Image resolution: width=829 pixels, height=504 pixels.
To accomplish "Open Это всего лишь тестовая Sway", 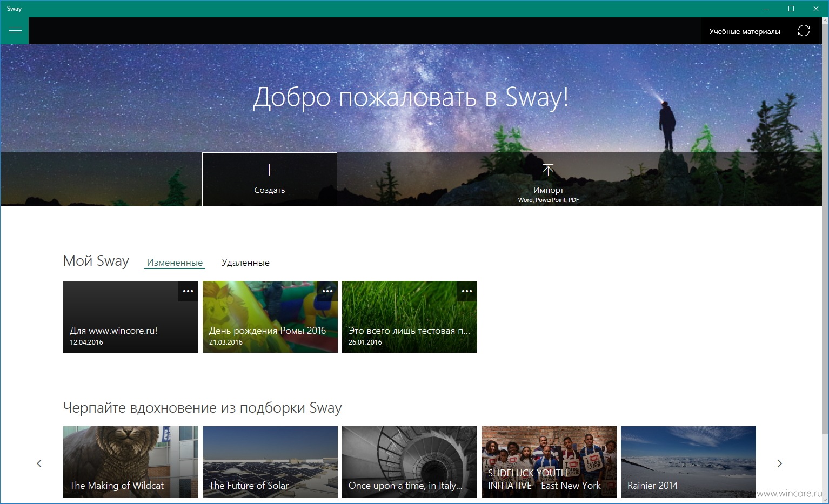I will pos(410,317).
